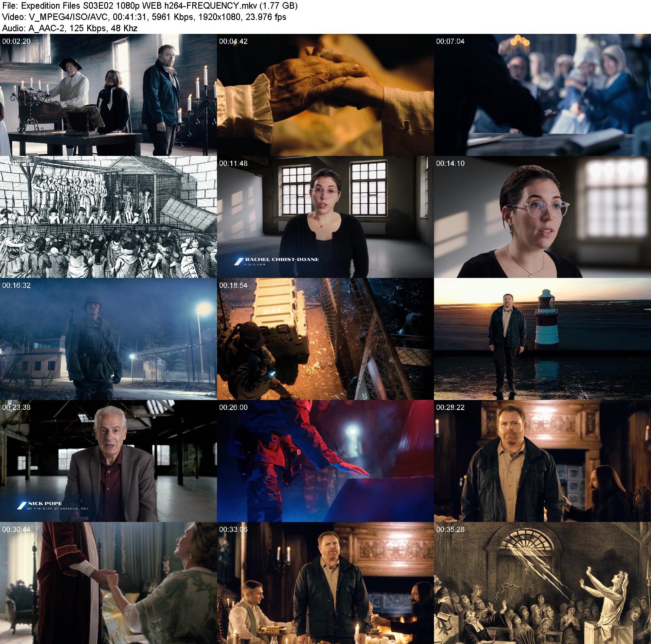Click the 'Audio: A_AAC-2, 125 Kbps' info line
The width and height of the screenshot is (651, 644).
click(x=70, y=28)
